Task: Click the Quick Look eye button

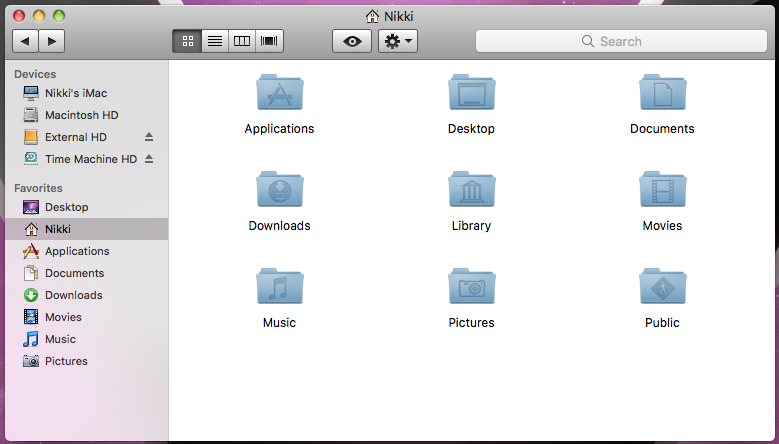Action: point(352,41)
